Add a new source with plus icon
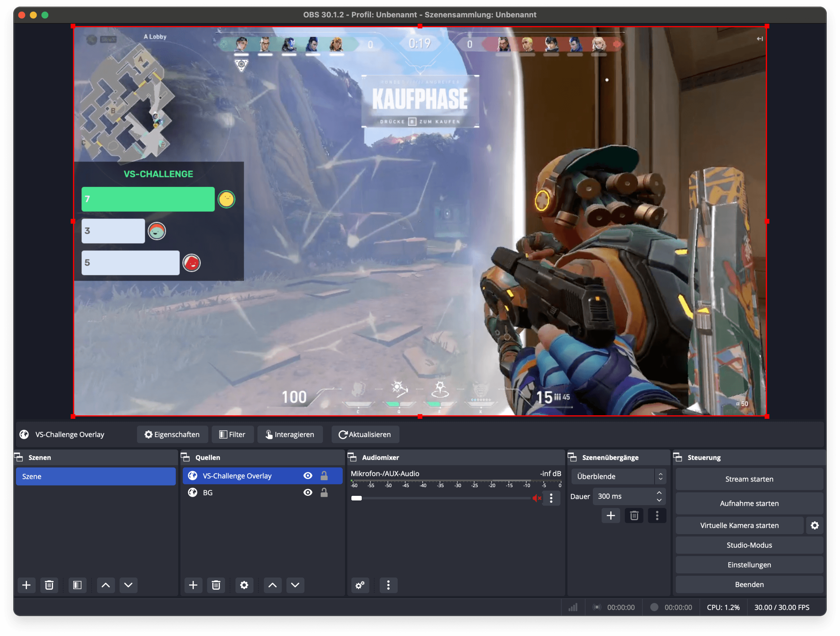Screen dimensions: 840x636 (193, 585)
